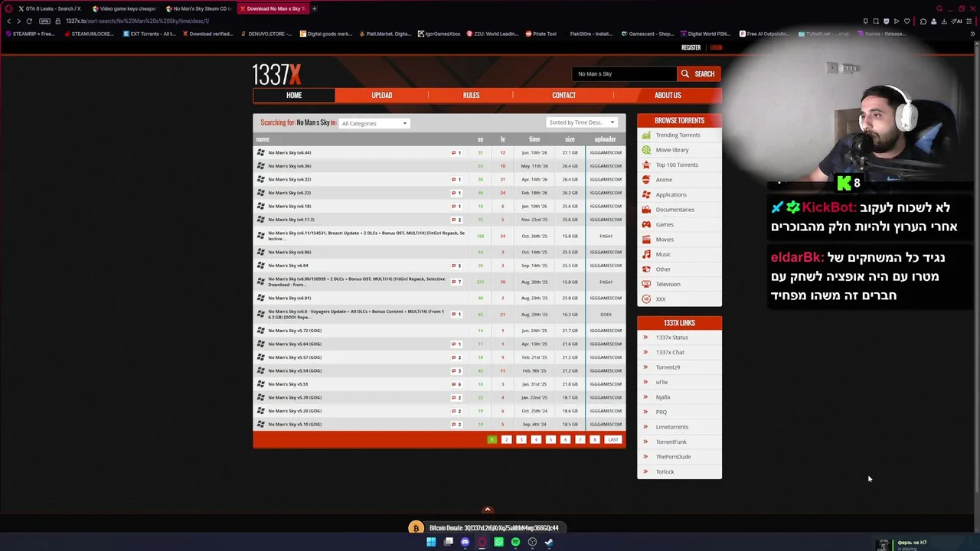Click the comments icon on No Man's Sky v6.04

[x=454, y=266]
